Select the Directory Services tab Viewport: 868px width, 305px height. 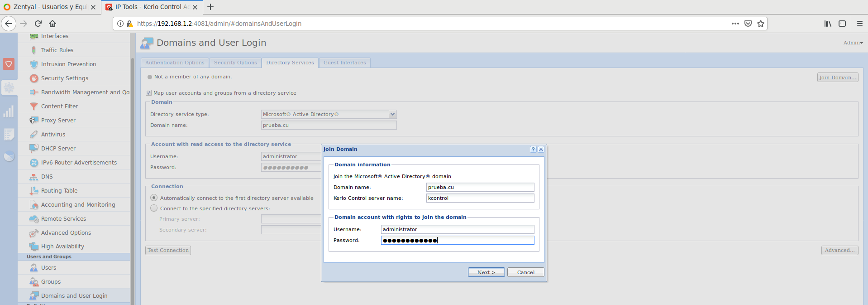(290, 63)
